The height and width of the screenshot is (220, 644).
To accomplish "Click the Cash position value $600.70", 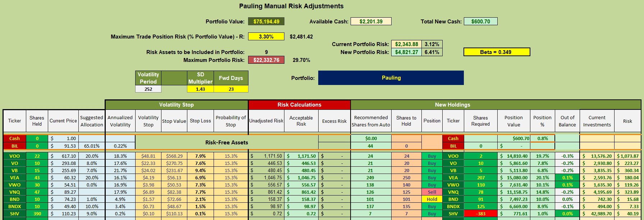I will click(x=513, y=139).
